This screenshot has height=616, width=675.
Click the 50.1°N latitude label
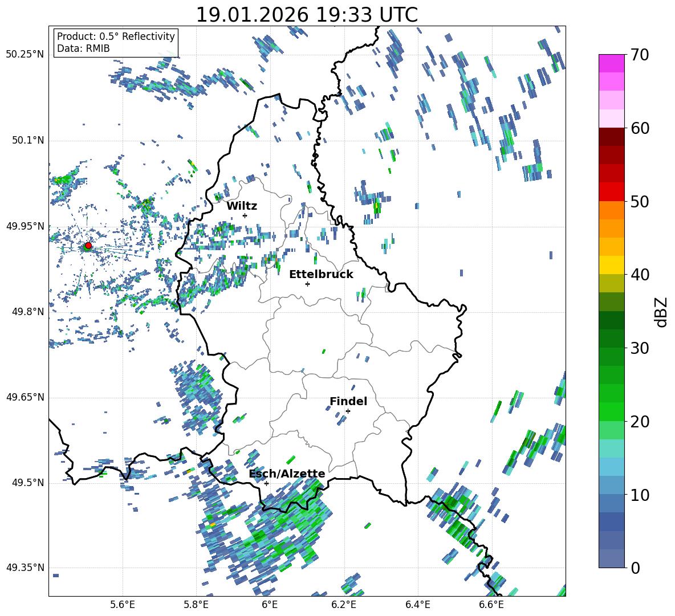pos(28,140)
